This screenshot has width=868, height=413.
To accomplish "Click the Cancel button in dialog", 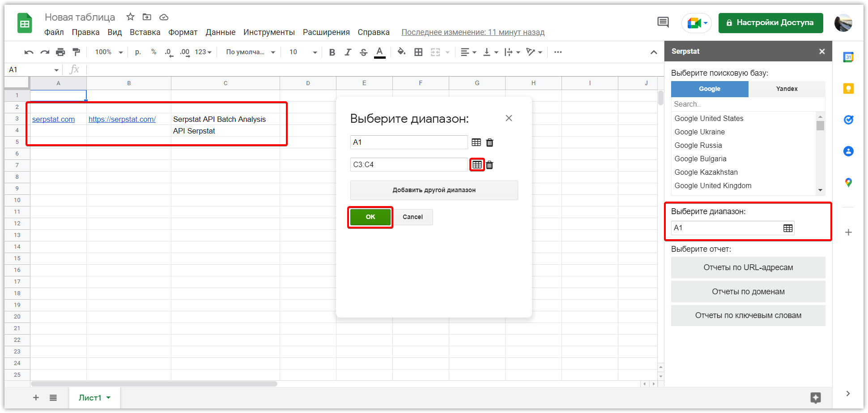I will pyautogui.click(x=413, y=217).
